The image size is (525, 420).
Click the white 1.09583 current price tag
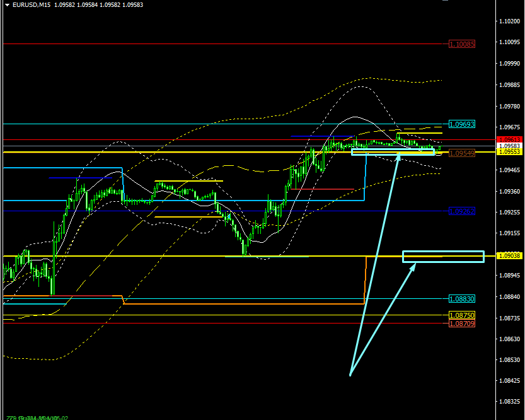(x=510, y=146)
